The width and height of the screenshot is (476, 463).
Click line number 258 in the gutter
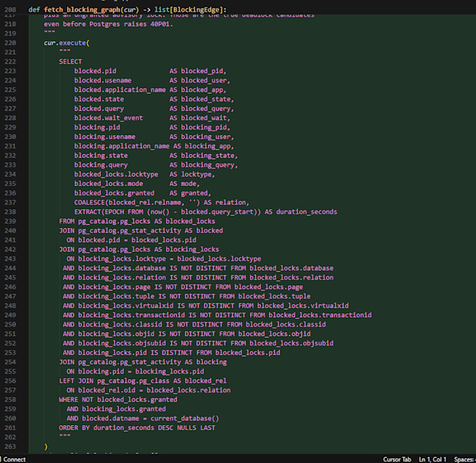(x=10, y=399)
